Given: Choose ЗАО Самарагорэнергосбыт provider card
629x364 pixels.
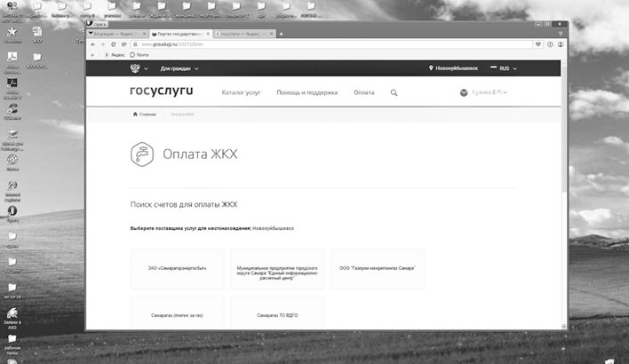Looking at the screenshot, I should pyautogui.click(x=177, y=269).
